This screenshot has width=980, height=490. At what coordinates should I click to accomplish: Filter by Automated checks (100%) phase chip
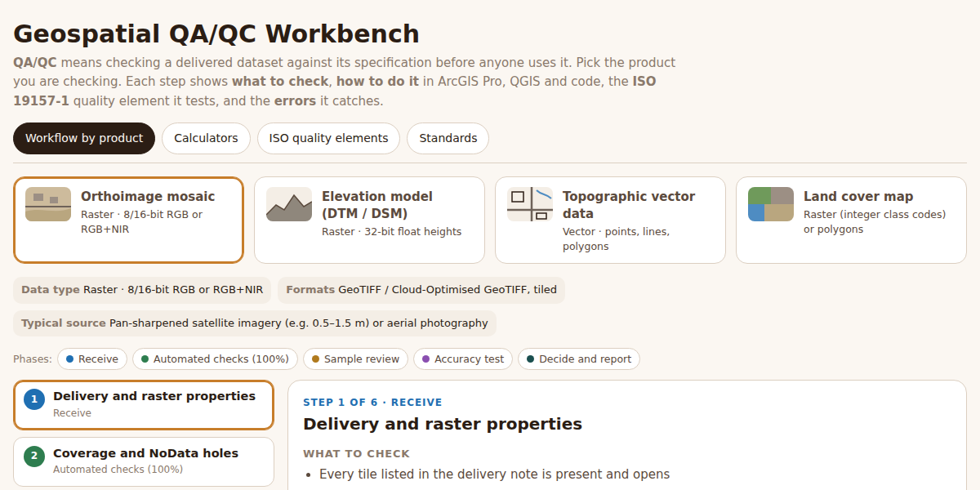[215, 359]
